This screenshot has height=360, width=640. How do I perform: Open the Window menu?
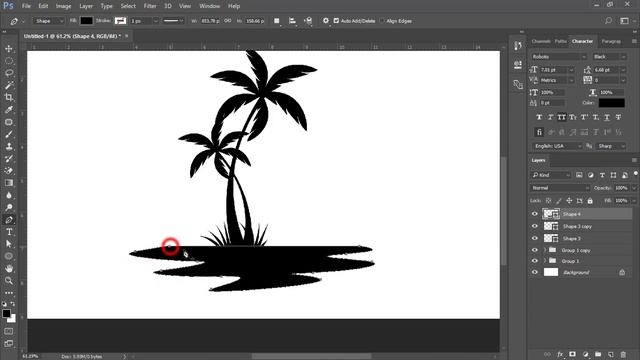209,6
